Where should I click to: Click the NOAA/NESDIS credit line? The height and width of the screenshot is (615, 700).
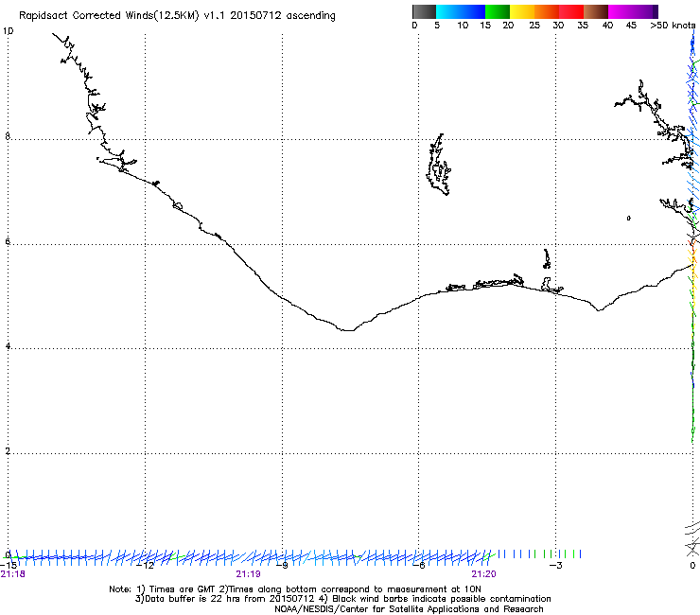coord(409,609)
